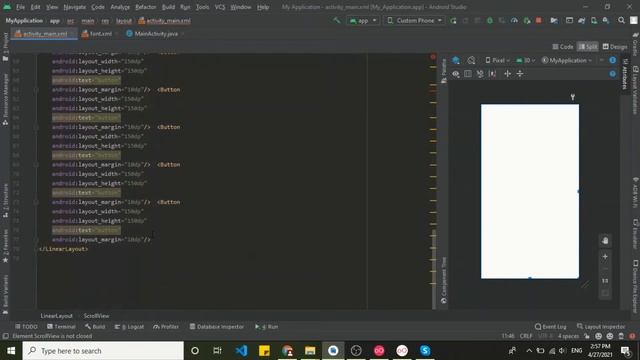Screen dimensions: 640x360
Task: Click the ScrollView breadcrumb
Action: (96, 316)
